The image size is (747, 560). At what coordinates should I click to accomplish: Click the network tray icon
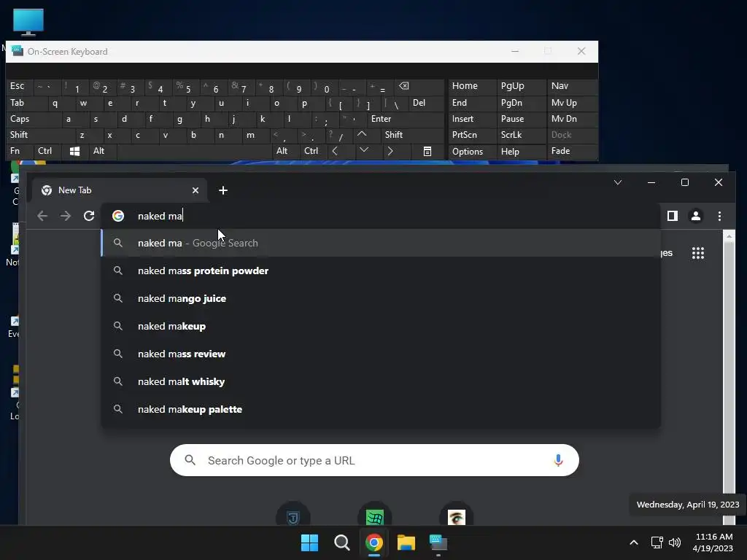click(657, 542)
